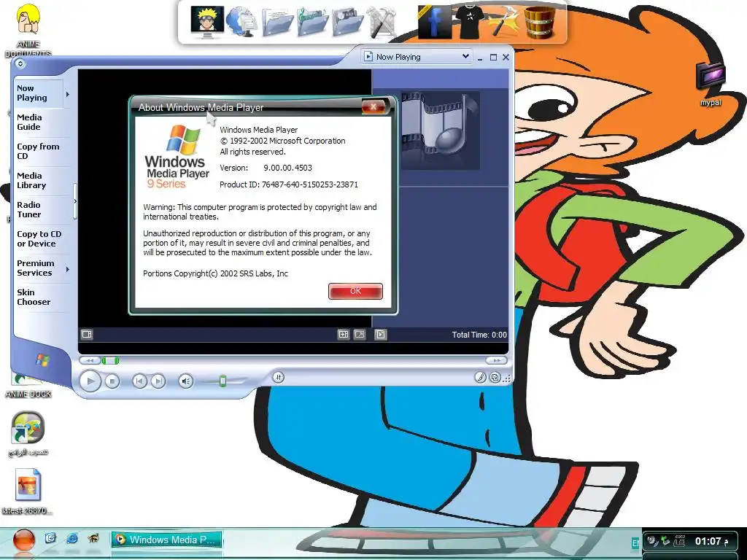Image resolution: width=747 pixels, height=560 pixels.
Task: Expand the Now Playing tab arrow
Action: click(x=68, y=94)
